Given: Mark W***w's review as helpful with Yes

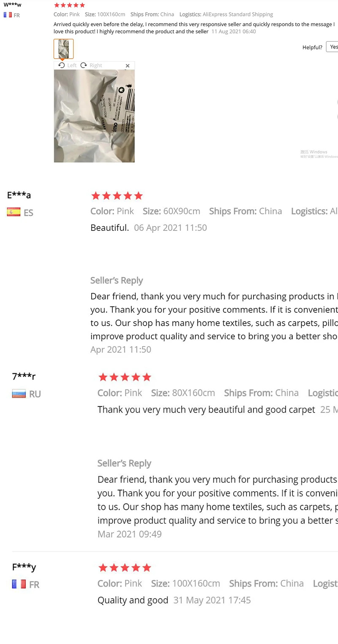Looking at the screenshot, I should click(x=333, y=47).
